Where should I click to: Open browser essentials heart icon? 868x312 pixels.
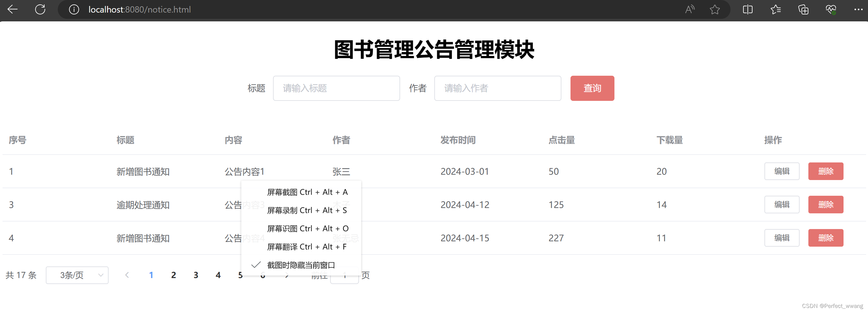tap(831, 9)
